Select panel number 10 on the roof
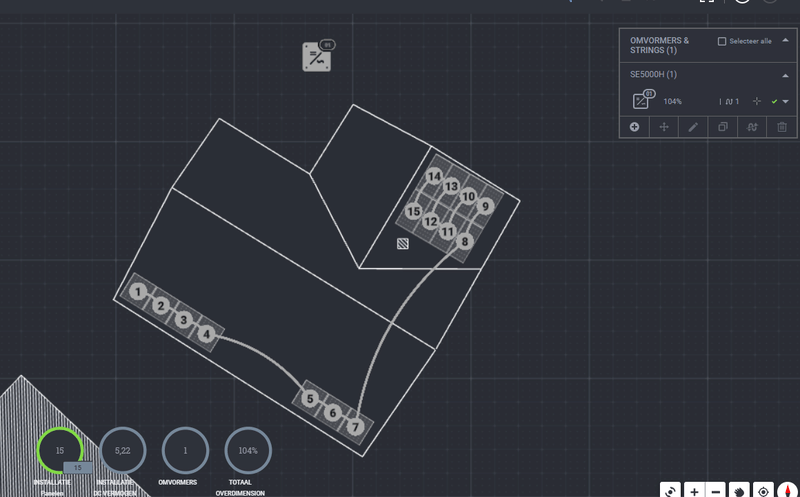The height and width of the screenshot is (497, 800). 468,196
